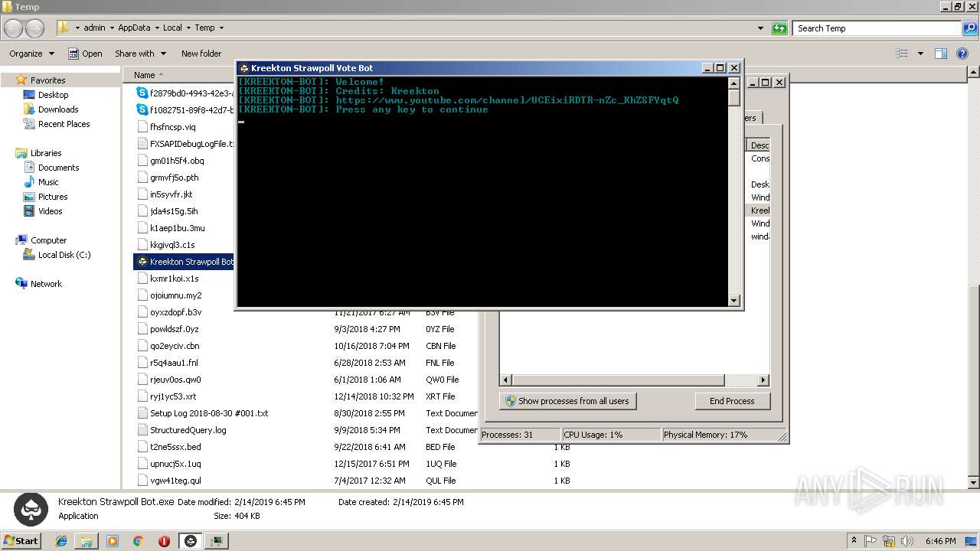Open Action Center flag tray icon
Image resolution: width=980 pixels, height=551 pixels.
click(x=872, y=541)
